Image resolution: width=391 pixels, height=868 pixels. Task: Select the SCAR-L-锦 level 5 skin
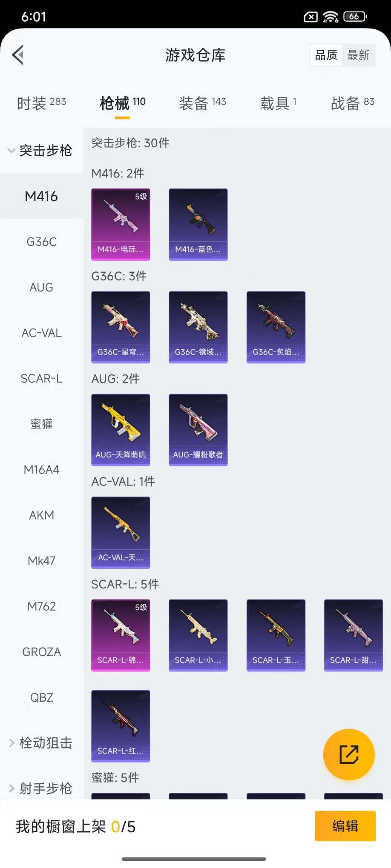pos(121,635)
